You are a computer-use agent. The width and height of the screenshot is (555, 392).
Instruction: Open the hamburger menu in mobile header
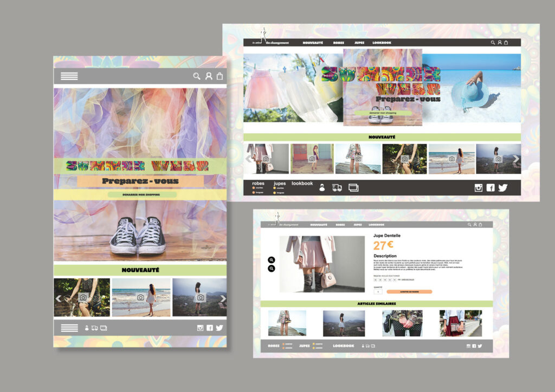pos(69,76)
